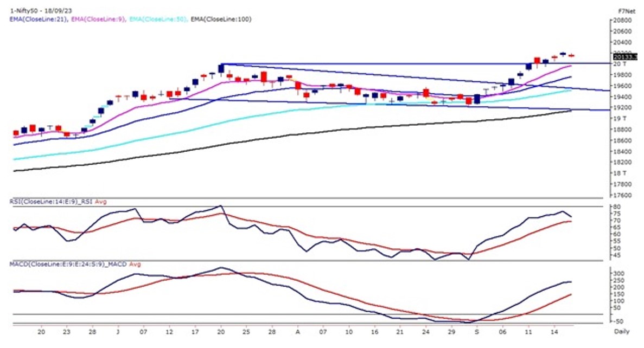
Task: Click date label 12 on time axis
Action: point(169,332)
